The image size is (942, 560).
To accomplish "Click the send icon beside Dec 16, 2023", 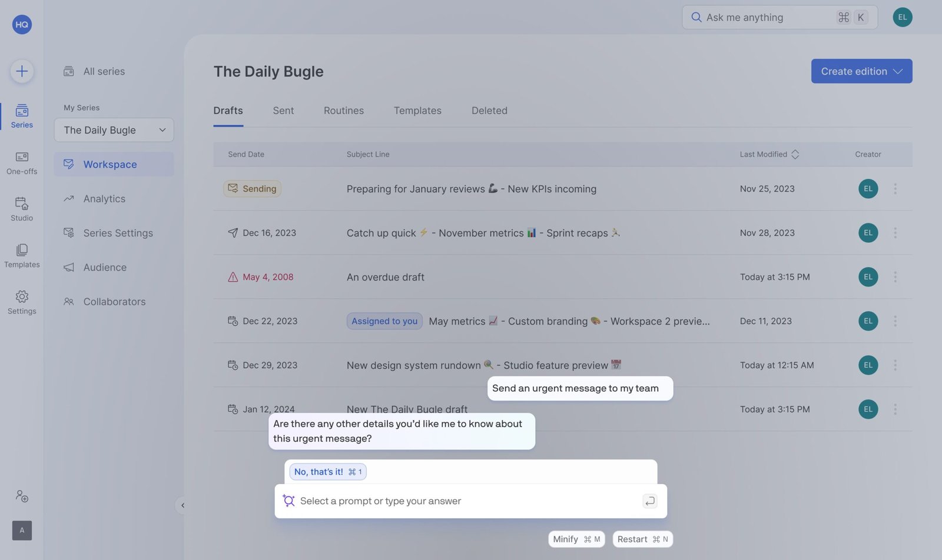I will (x=233, y=232).
